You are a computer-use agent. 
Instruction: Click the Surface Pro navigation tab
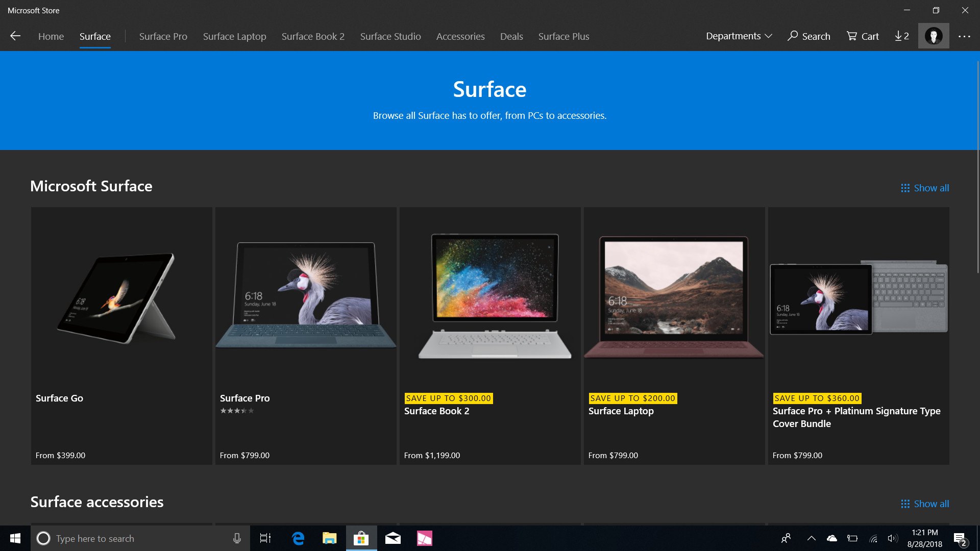[163, 36]
